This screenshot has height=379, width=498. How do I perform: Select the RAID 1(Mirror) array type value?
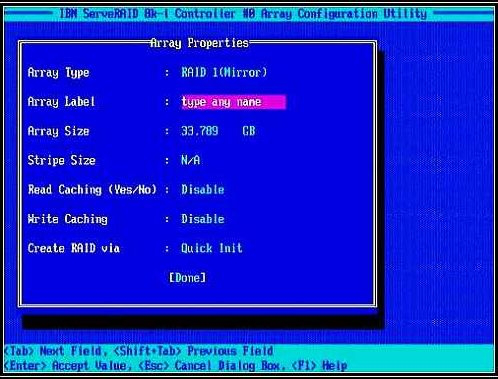224,72
